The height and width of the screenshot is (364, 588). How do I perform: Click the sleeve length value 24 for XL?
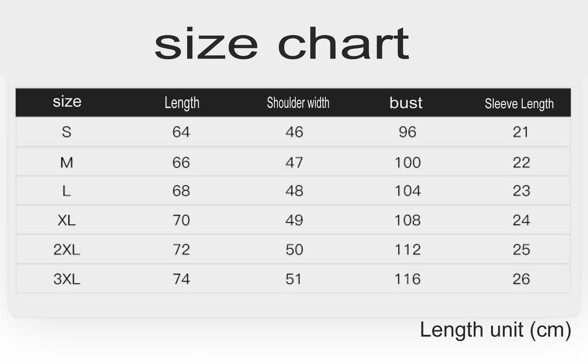(521, 220)
